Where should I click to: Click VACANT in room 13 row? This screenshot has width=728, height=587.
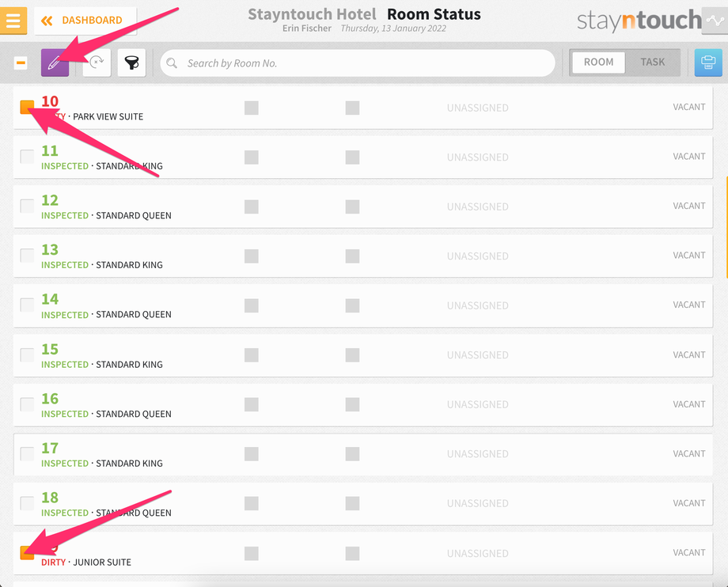[x=689, y=256]
